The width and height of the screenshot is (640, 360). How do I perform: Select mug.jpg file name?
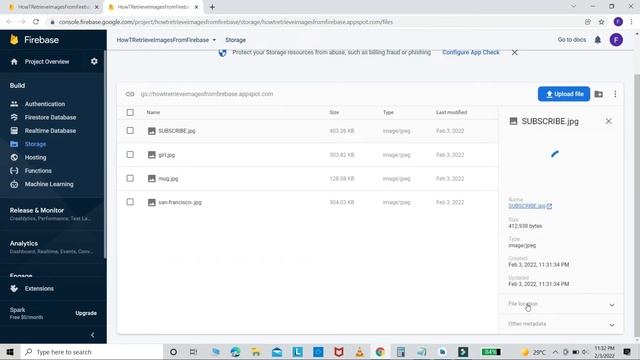[x=168, y=179]
